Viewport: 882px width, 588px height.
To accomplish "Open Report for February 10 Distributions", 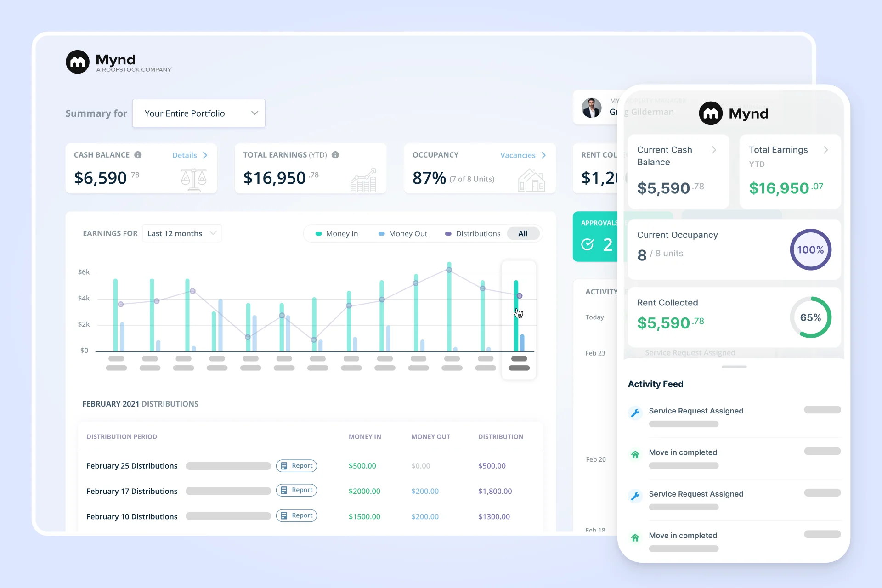I will (296, 516).
